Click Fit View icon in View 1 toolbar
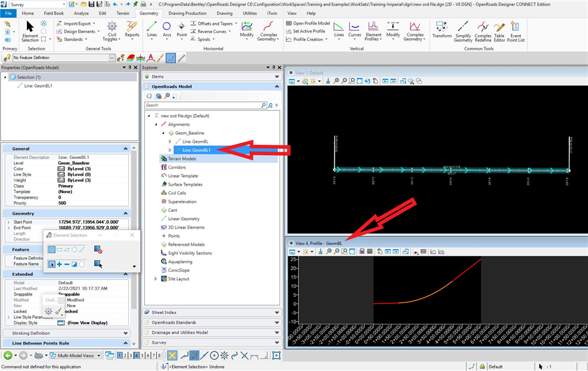Image resolution: width=588 pixels, height=371 pixels. click(360, 81)
